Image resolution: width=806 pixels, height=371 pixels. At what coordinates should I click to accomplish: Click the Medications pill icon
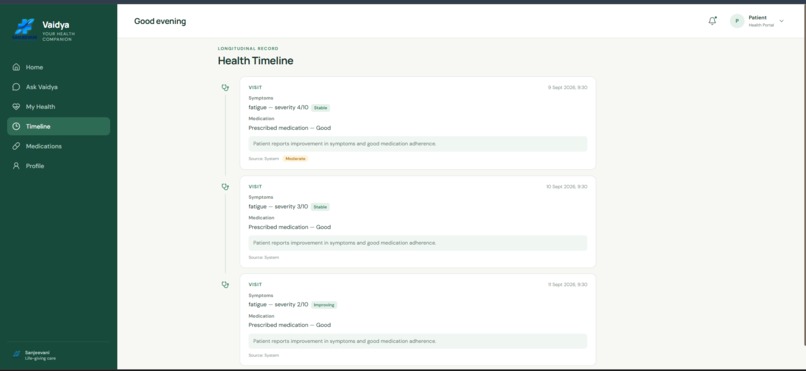(x=16, y=146)
